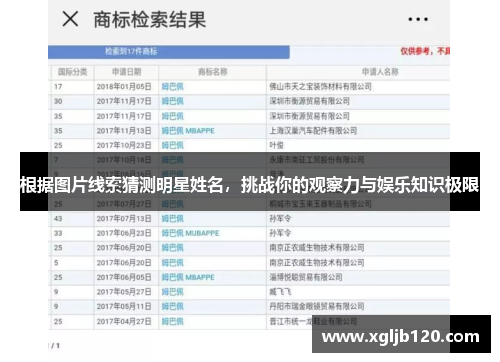Click the date 2017年10月23日

click(124, 145)
